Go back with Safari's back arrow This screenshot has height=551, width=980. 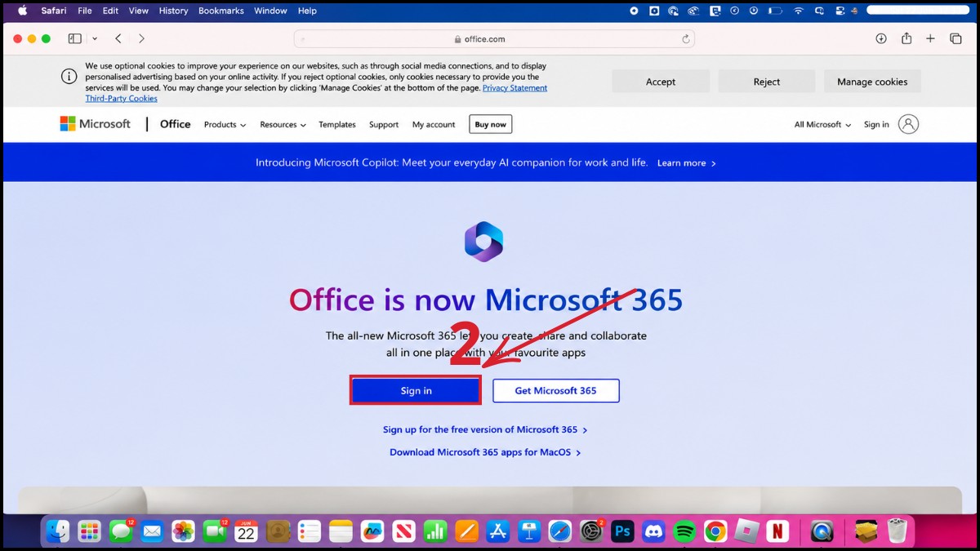118,38
